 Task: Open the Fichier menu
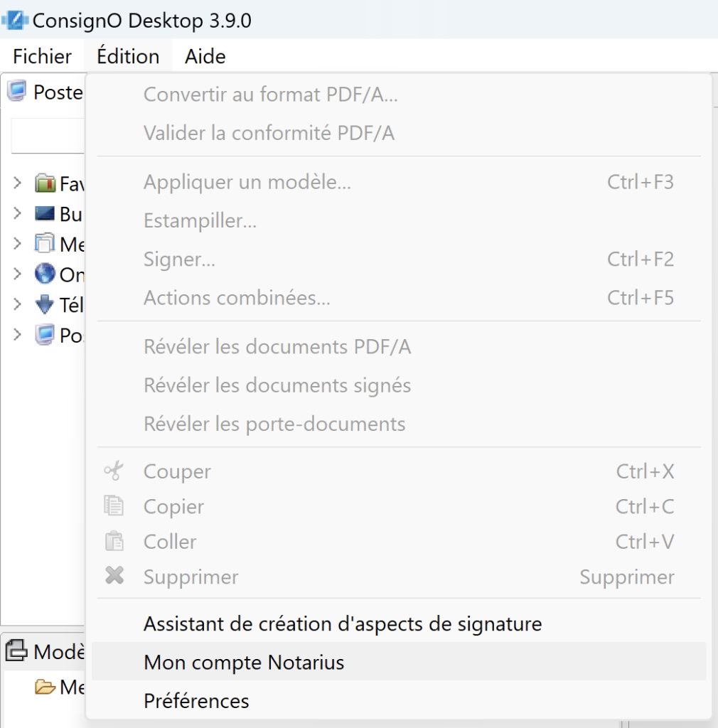pyautogui.click(x=41, y=56)
